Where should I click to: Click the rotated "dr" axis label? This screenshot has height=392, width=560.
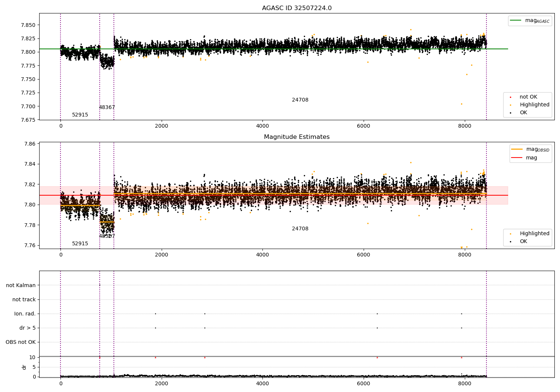point(24,367)
